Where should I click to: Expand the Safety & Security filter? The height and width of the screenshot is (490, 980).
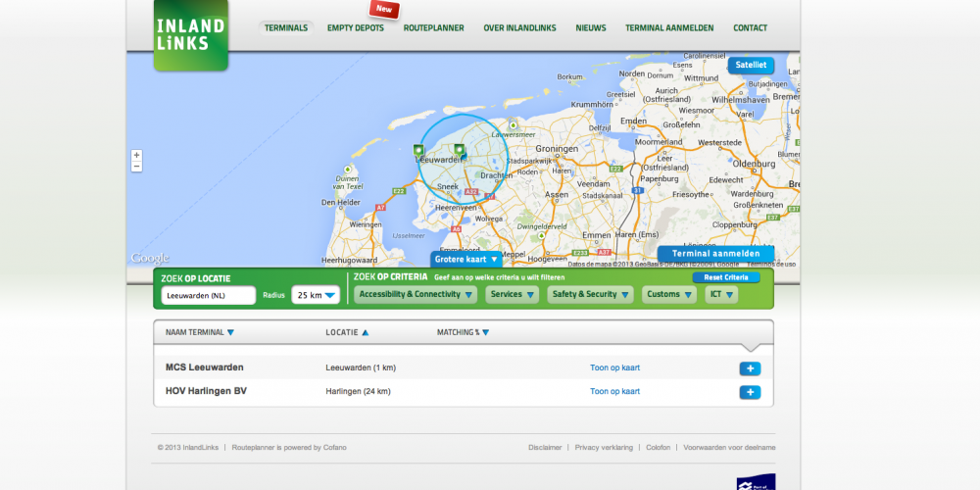[x=591, y=294]
